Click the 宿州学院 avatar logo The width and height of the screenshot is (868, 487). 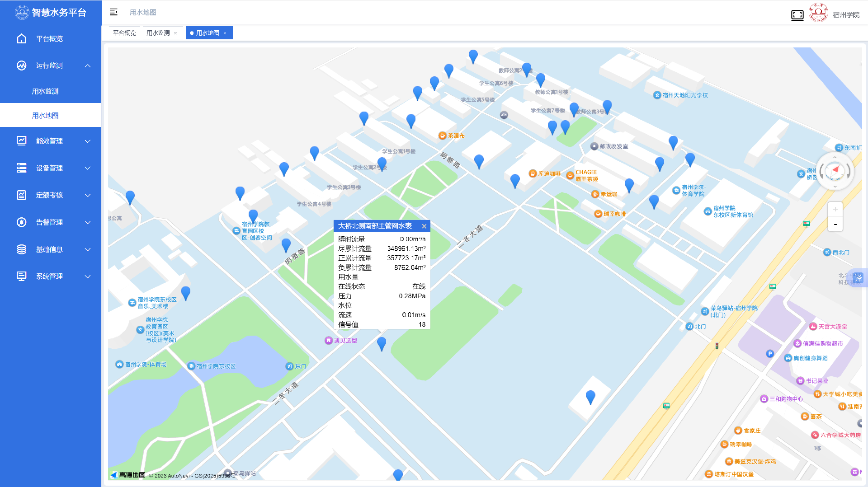(818, 13)
